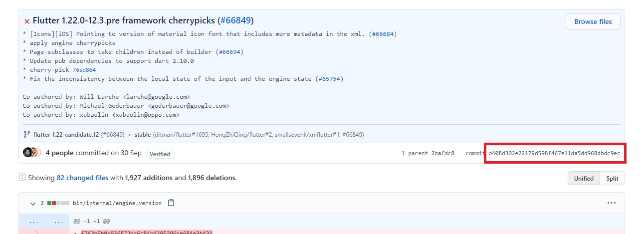Click the diffstat colored blocks indicator
Image resolution: width=644 pixels, height=234 pixels.
point(58,203)
